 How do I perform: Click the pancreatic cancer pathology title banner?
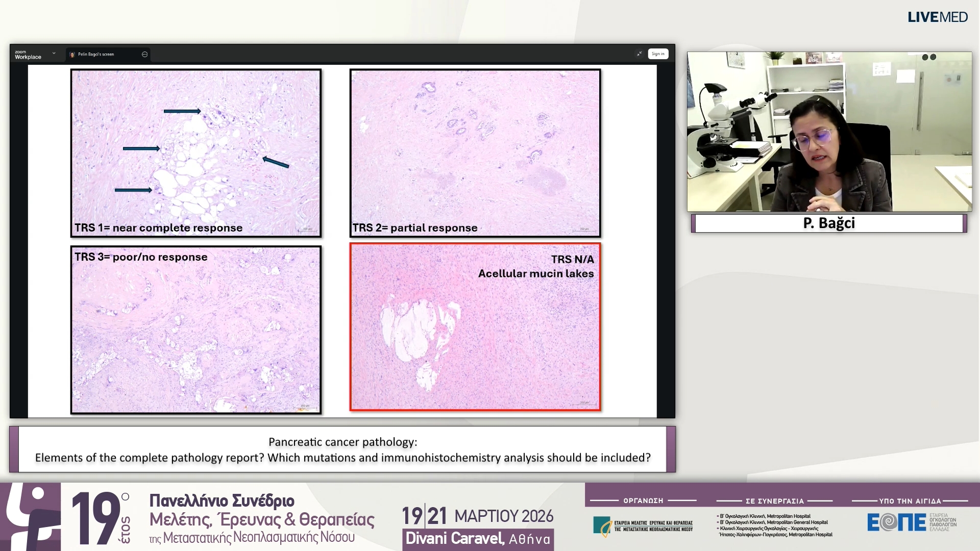click(342, 450)
